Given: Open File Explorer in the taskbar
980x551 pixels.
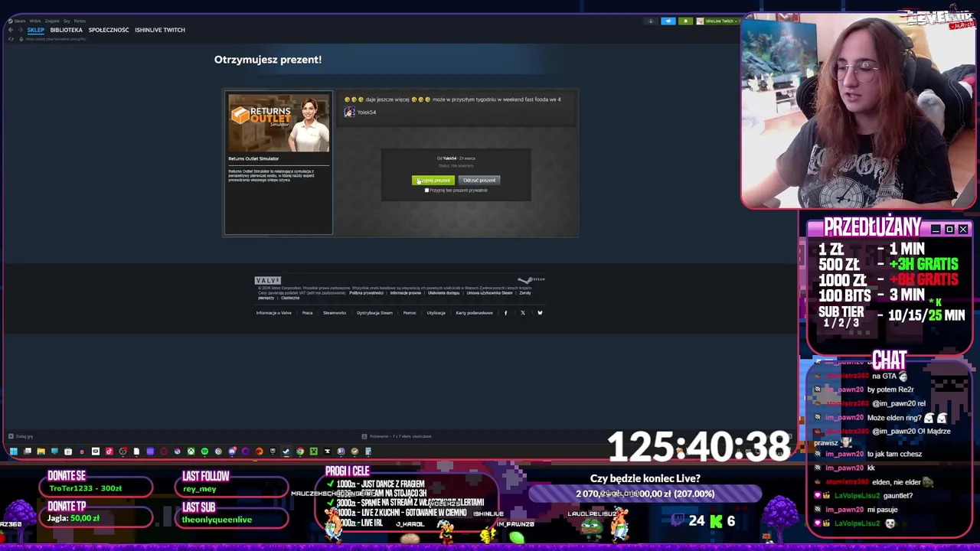Looking at the screenshot, I should (x=41, y=452).
